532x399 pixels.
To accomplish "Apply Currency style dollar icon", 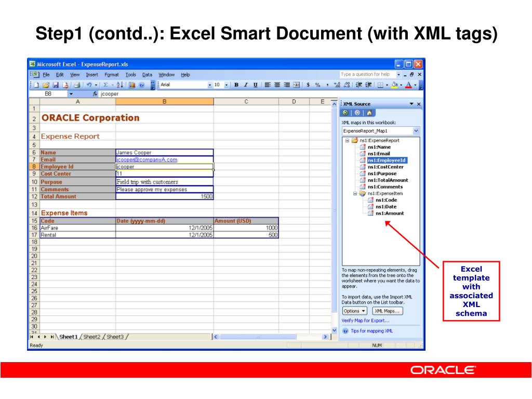I will pyautogui.click(x=308, y=85).
